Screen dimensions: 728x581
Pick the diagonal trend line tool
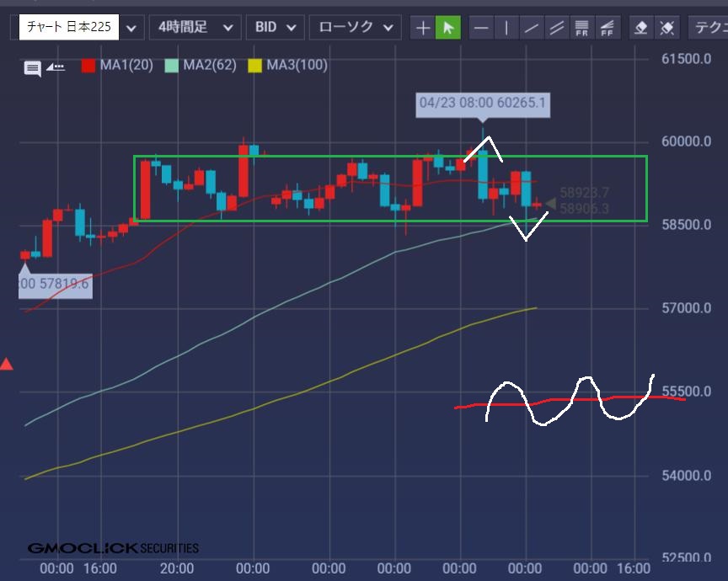coord(532,28)
